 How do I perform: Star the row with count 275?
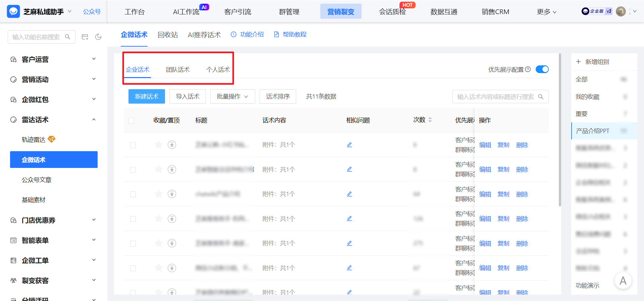(159, 243)
